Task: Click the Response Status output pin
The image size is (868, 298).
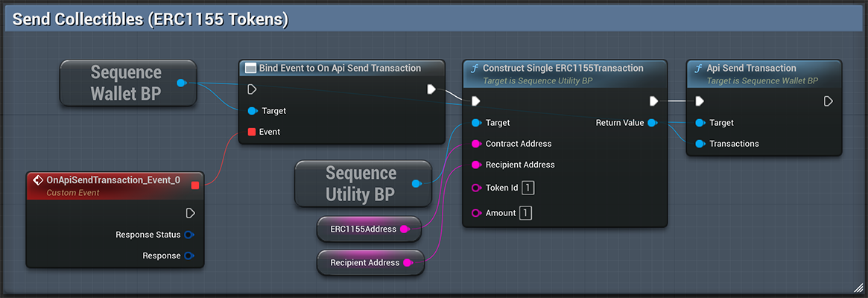Action: (x=189, y=235)
